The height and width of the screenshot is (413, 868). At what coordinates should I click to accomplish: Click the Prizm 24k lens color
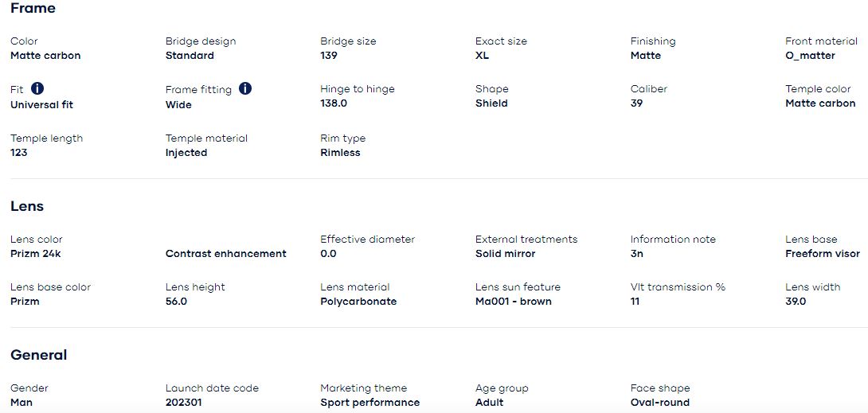pyautogui.click(x=36, y=254)
